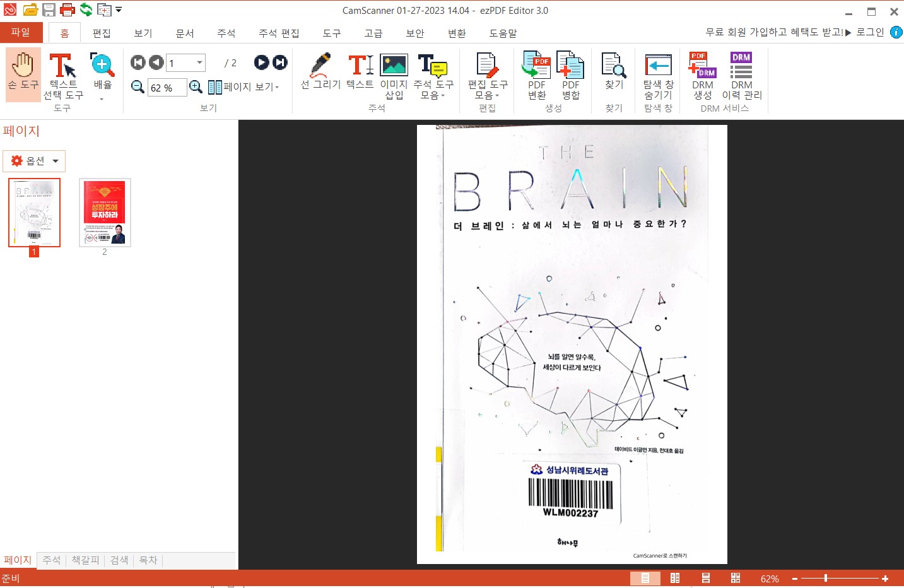Open the annotation tool collection (주석 도구 모음)
The width and height of the screenshot is (904, 588).
click(x=433, y=77)
